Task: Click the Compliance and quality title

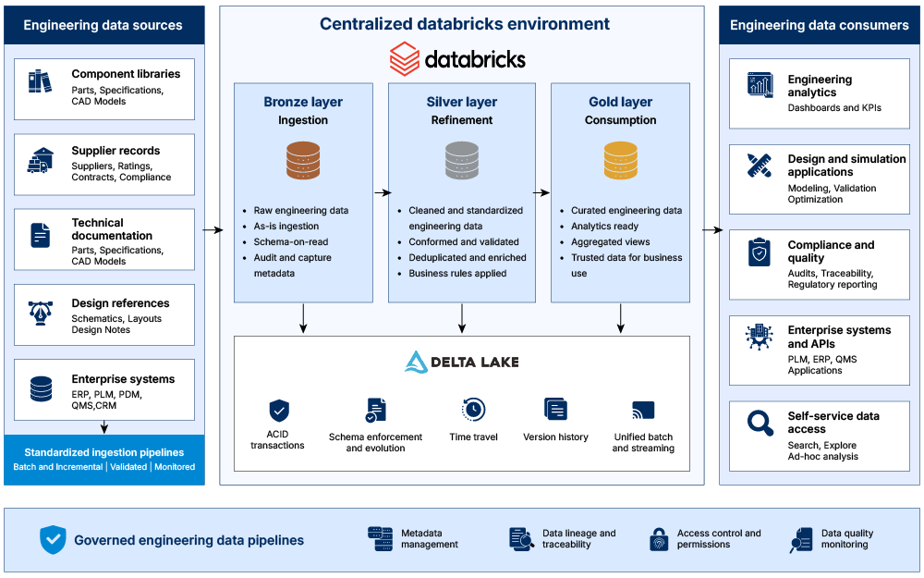Action: point(831,252)
